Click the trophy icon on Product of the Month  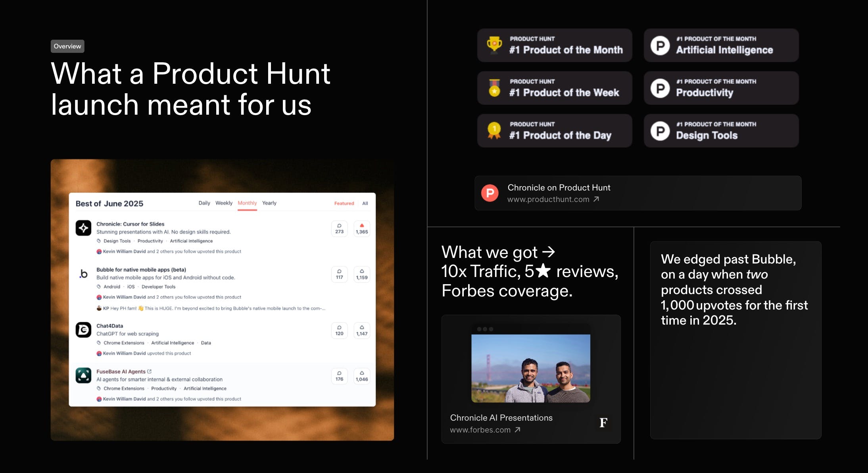click(x=494, y=44)
